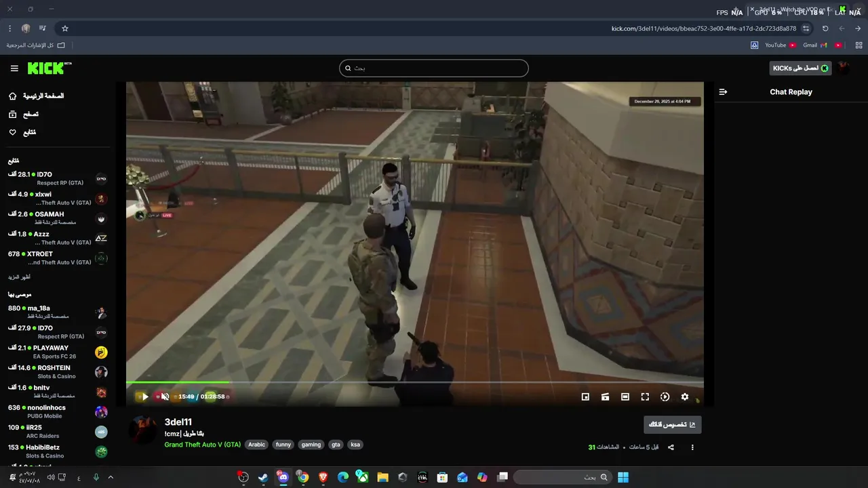The image size is (868, 488).
Task: Enter fullscreen mode in the player
Action: (x=645, y=396)
